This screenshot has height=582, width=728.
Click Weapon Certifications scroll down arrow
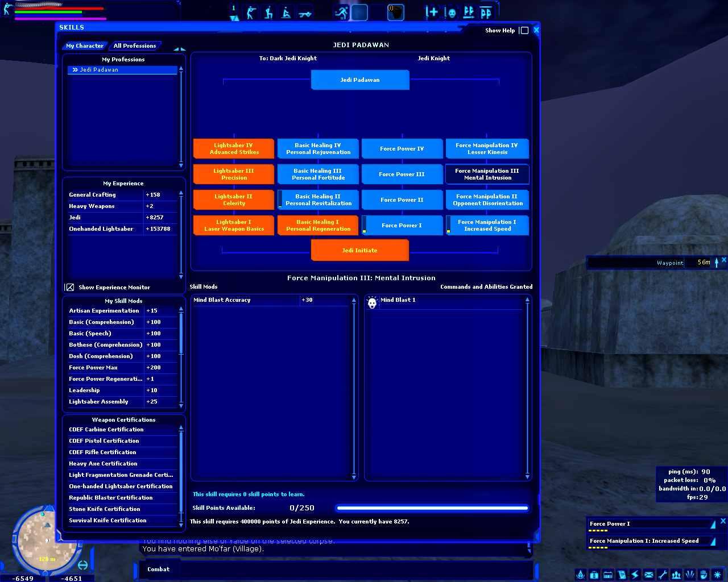181,525
